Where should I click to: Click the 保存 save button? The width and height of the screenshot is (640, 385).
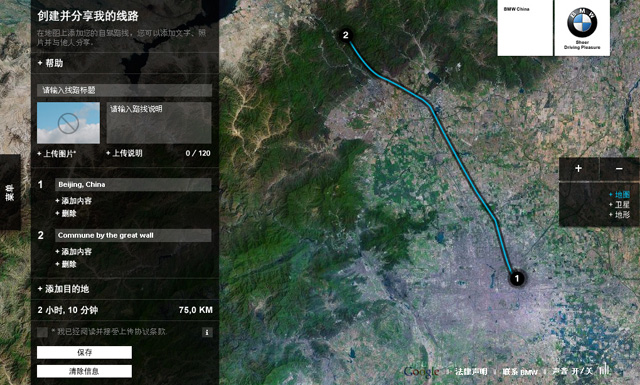click(x=84, y=352)
